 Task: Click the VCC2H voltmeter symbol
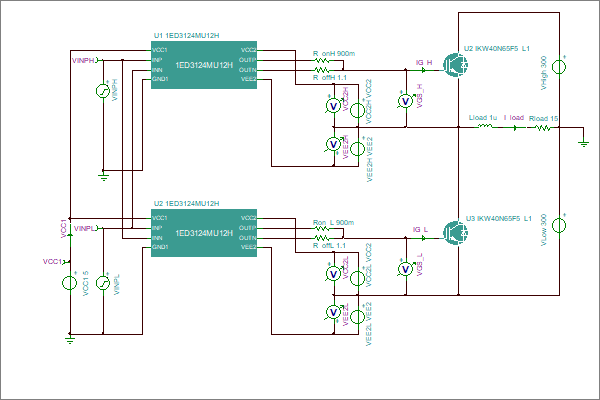(x=333, y=106)
